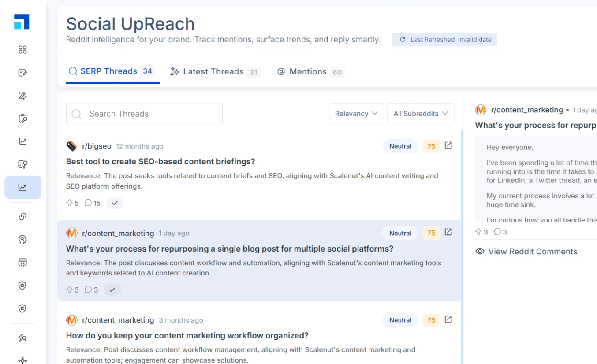Click Neutral badge on r/bigseo thread
The image size is (597, 364).
(400, 146)
